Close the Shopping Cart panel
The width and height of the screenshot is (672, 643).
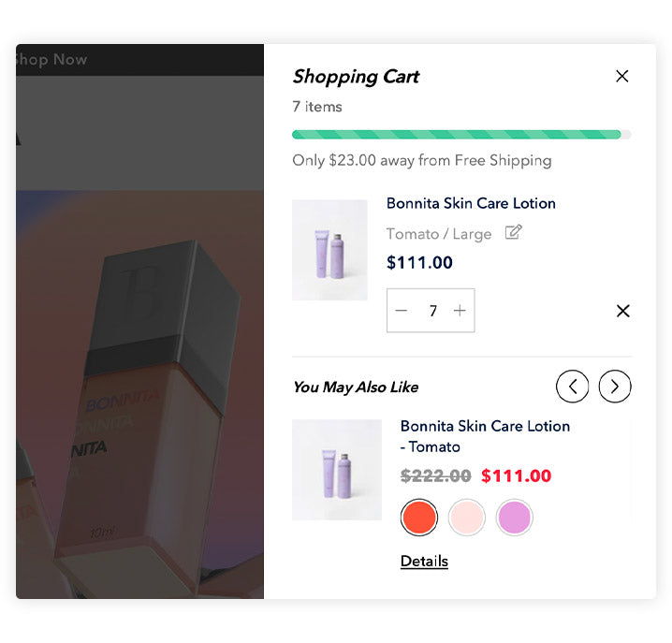621,77
